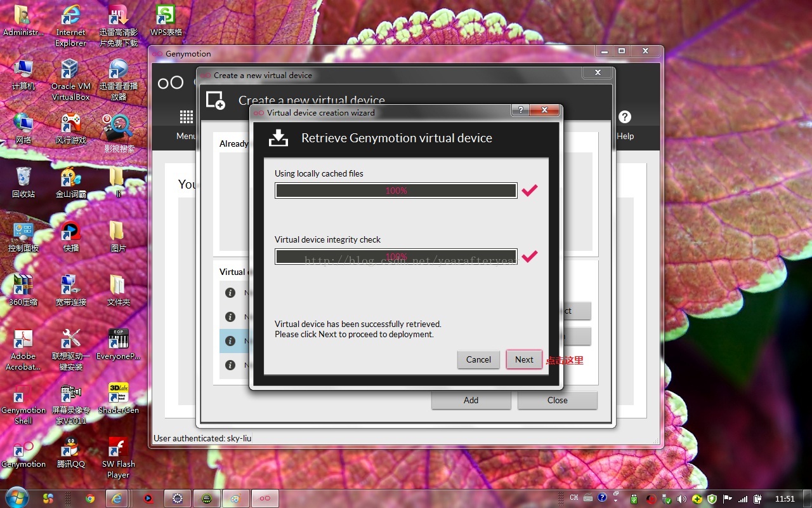Image resolution: width=812 pixels, height=508 pixels.
Task: Select the 影视搜索 desktop icon
Action: (119, 134)
